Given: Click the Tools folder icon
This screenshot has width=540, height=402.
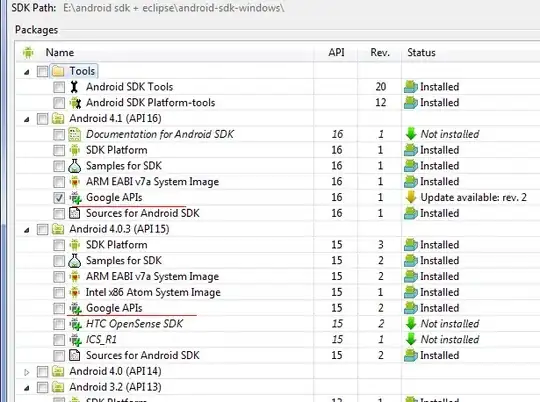Looking at the screenshot, I should click(58, 71).
